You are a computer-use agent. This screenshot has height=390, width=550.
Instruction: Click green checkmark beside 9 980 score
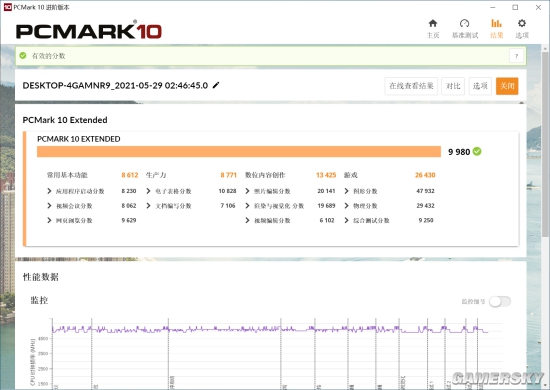(477, 152)
